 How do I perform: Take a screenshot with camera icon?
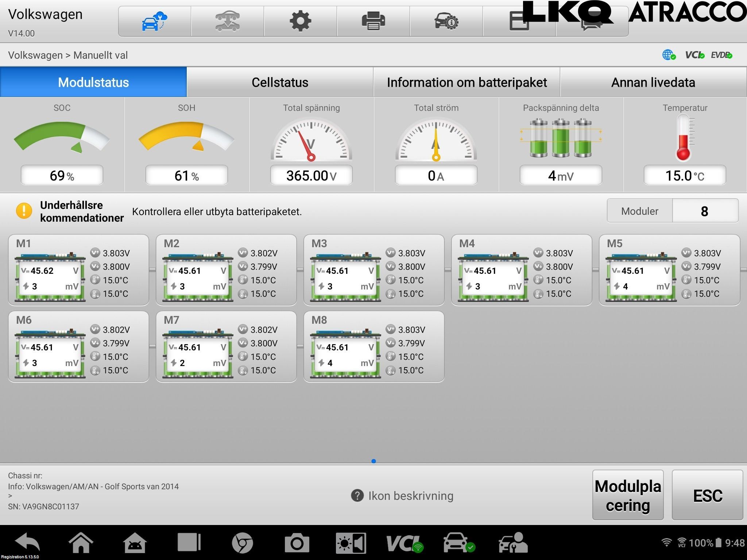(x=297, y=543)
